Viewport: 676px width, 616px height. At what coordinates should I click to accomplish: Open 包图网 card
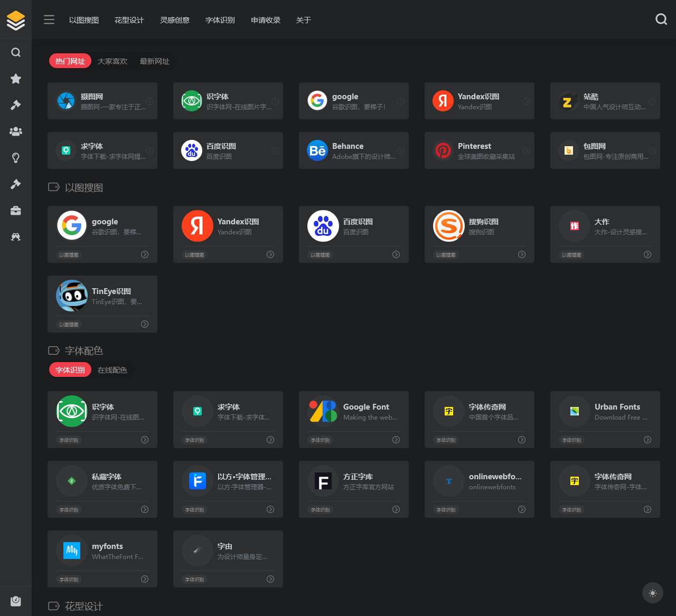605,150
